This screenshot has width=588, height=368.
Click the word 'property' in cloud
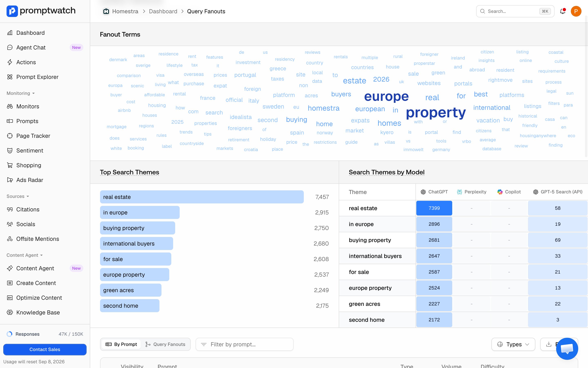tap(436, 112)
